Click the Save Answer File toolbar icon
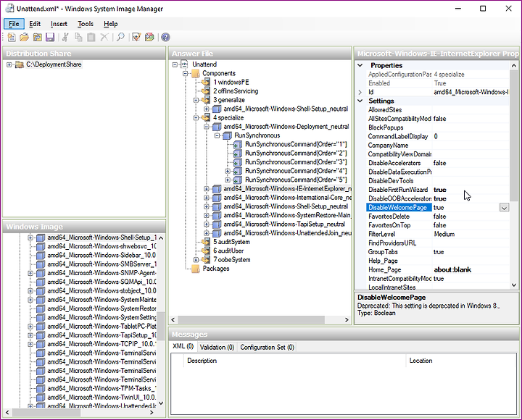Viewport: 522px width, 420px height. 50,37
